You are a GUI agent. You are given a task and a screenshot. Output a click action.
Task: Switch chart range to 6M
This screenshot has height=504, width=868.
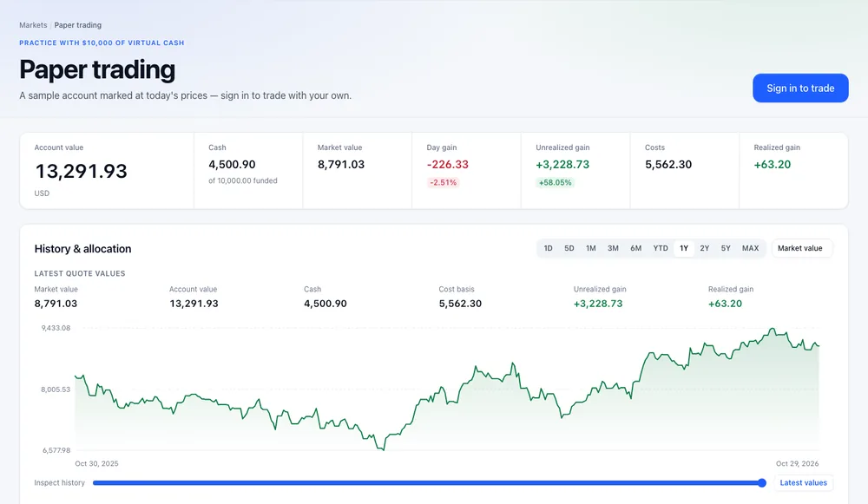point(635,248)
